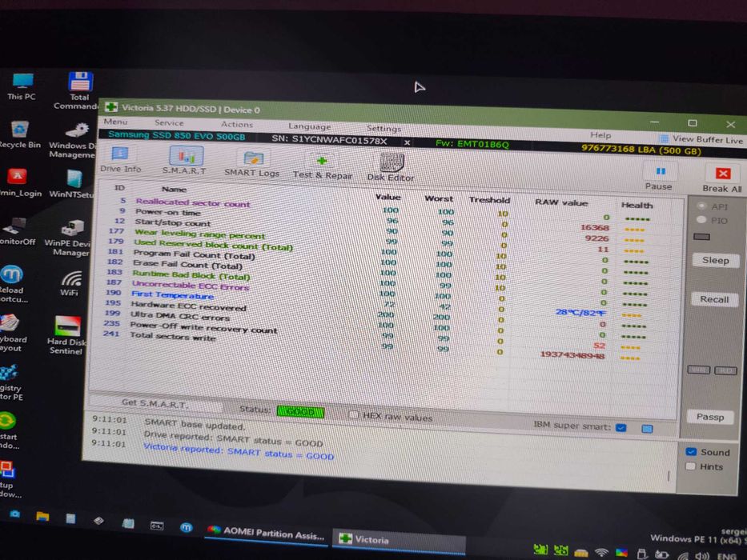The height and width of the screenshot is (560, 747).
Task: Click the safely remove USB tray icon
Action: 641,554
